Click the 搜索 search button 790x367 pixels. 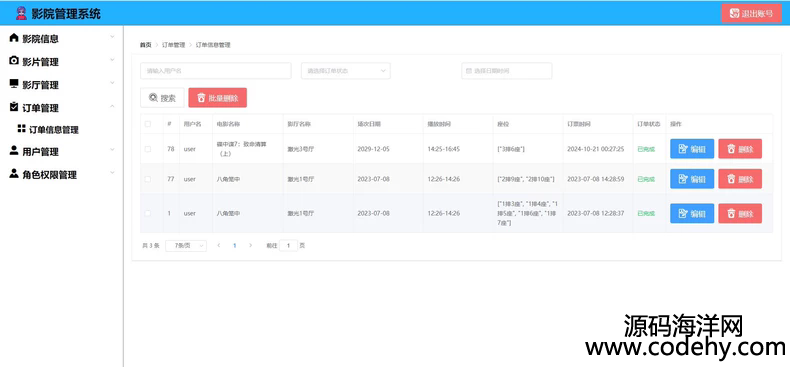click(162, 98)
